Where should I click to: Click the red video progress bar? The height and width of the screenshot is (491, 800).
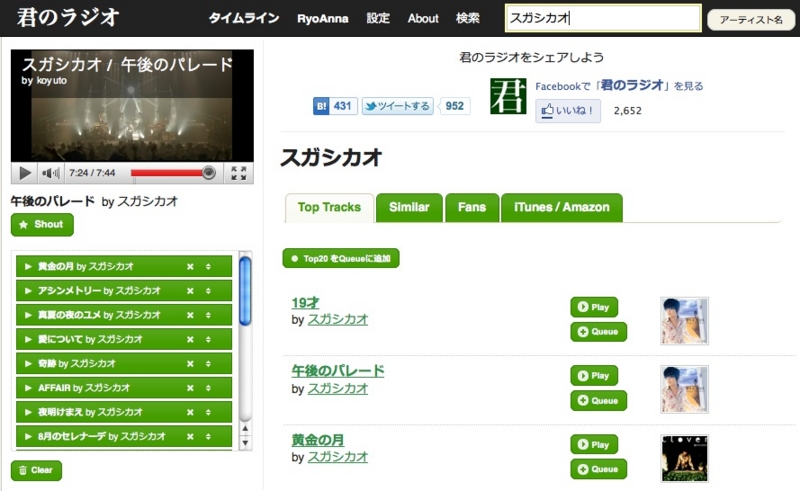tap(168, 173)
